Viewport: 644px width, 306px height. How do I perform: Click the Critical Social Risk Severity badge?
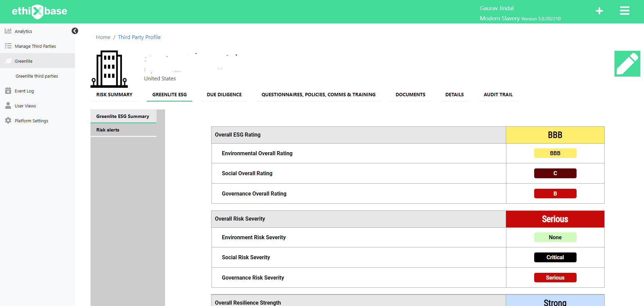(x=555, y=257)
